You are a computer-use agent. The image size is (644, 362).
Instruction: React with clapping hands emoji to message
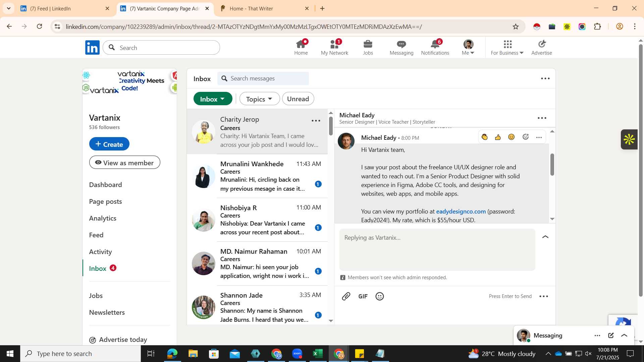(485, 137)
